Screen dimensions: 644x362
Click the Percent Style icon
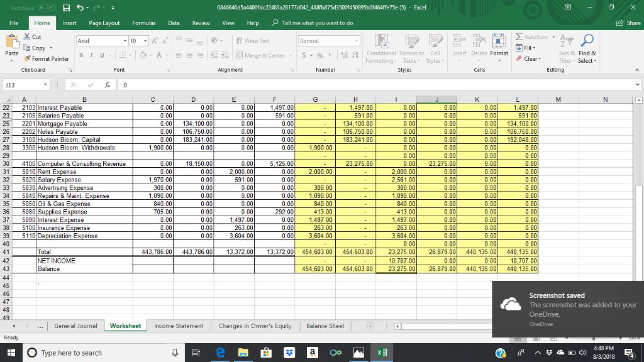tap(320, 55)
